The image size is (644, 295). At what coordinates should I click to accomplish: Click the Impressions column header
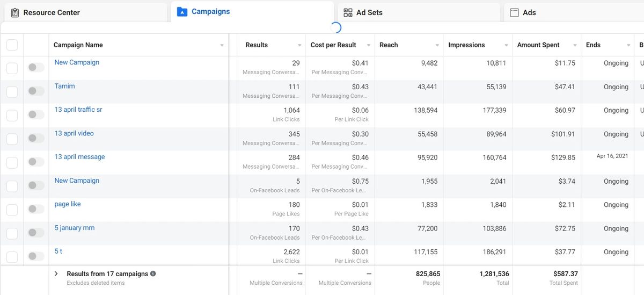pos(466,45)
